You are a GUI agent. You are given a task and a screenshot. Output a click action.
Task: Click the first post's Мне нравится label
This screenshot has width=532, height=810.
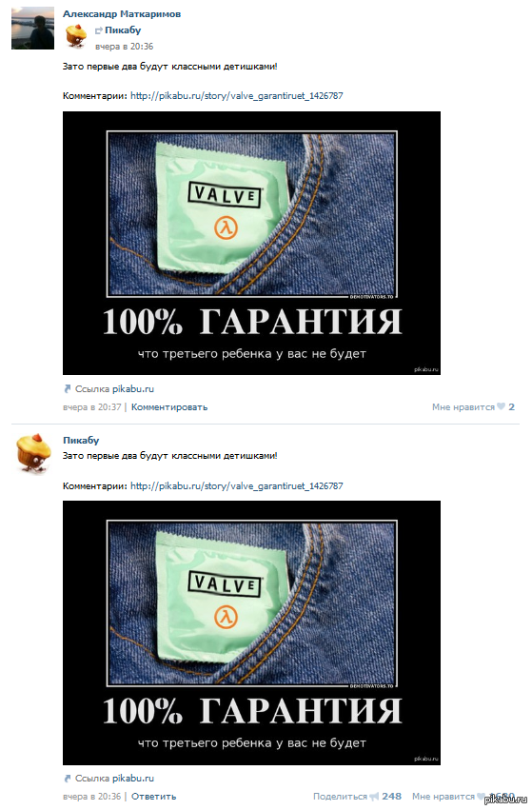tap(463, 407)
